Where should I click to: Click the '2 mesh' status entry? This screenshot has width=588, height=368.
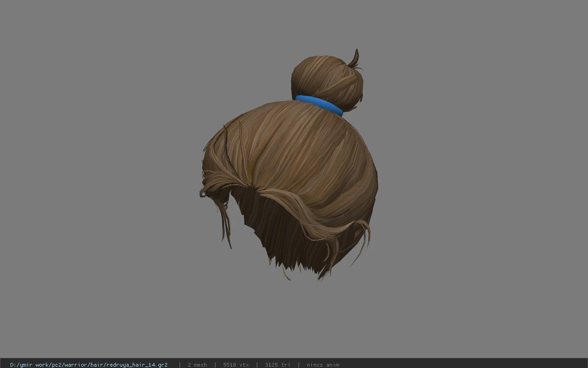pos(198,365)
